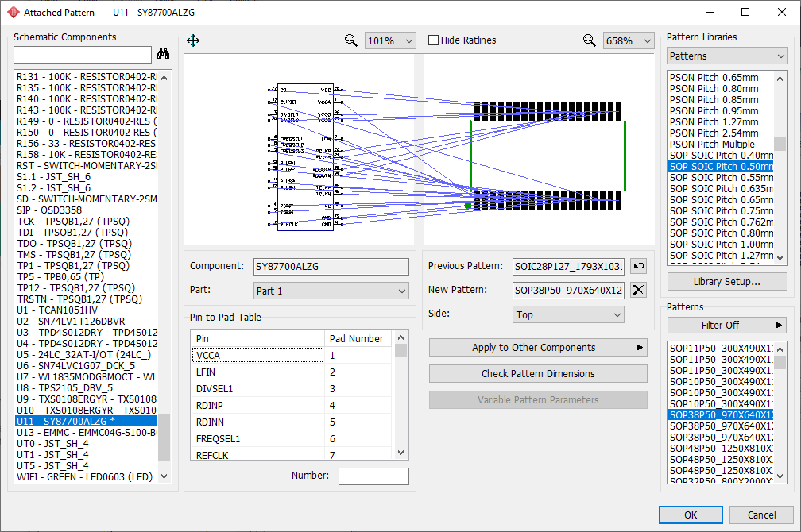Viewport: 801px width, 532px height.
Task: Select VCCA pin row
Action: tap(292, 356)
